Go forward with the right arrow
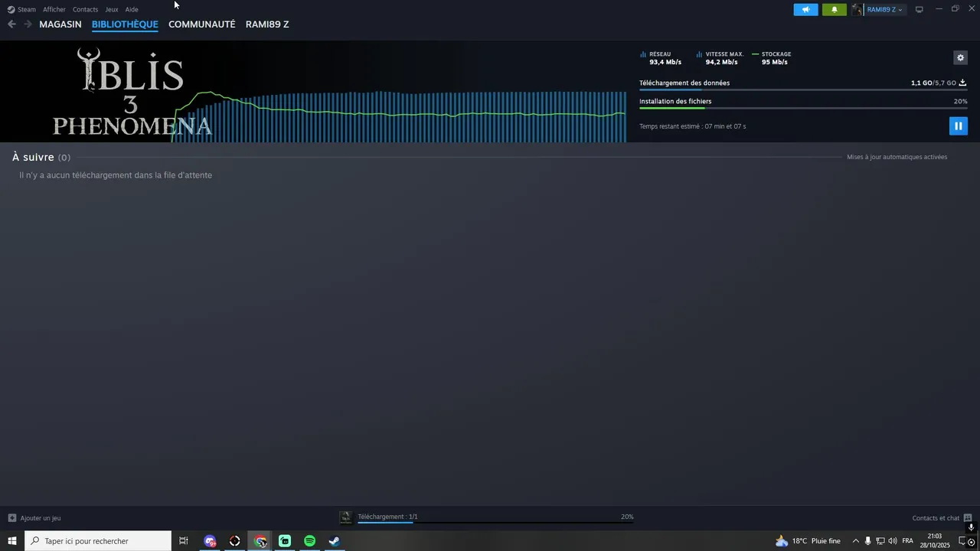 (x=28, y=24)
